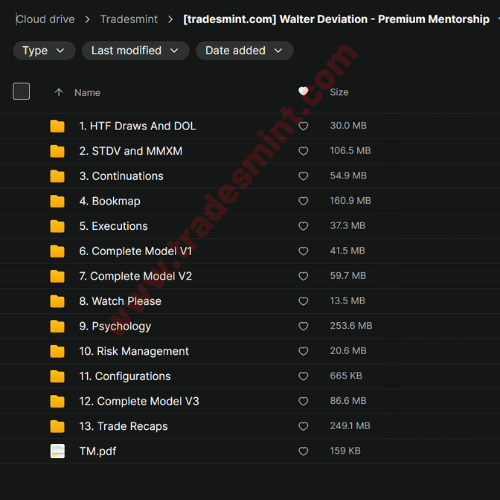Open the Type filter dropdown
The image size is (500, 500).
44,51
